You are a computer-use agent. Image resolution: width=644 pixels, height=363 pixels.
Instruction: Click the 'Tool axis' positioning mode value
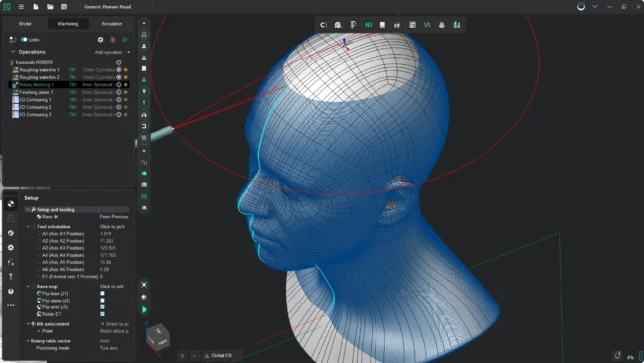point(109,348)
